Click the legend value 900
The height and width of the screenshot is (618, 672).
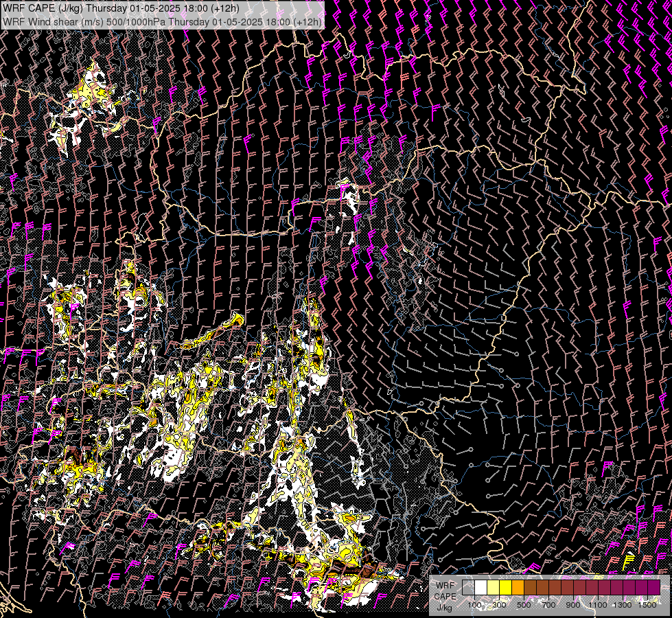point(573,605)
